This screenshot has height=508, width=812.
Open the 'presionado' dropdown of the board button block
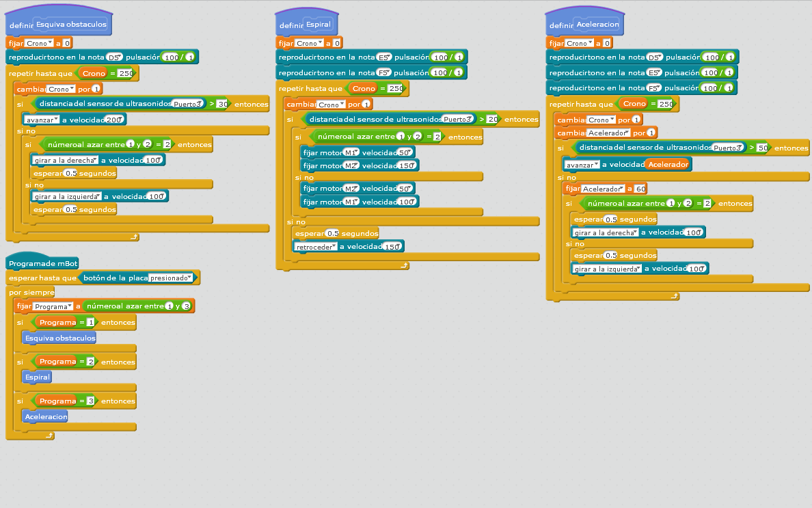click(172, 278)
